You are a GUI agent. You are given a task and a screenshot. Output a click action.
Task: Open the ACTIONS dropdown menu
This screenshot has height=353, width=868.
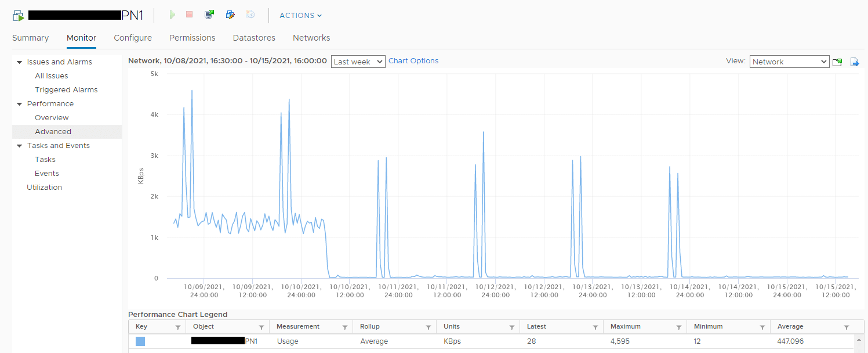[300, 16]
